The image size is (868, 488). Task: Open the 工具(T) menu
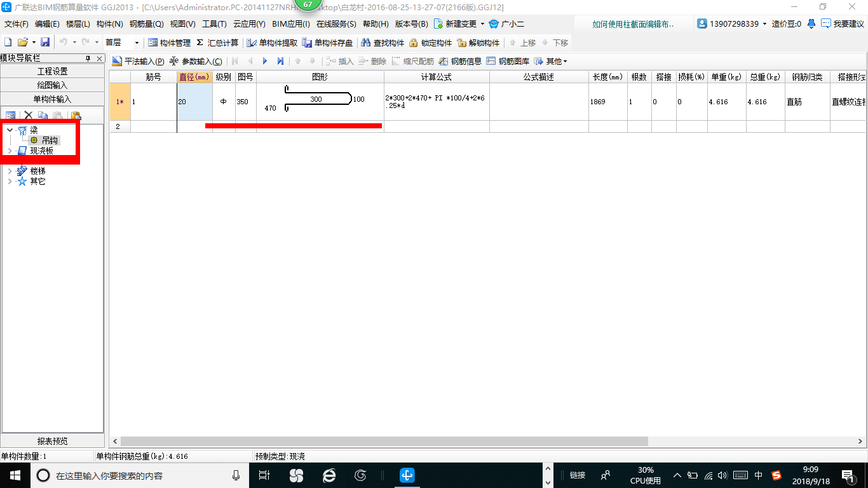214,24
